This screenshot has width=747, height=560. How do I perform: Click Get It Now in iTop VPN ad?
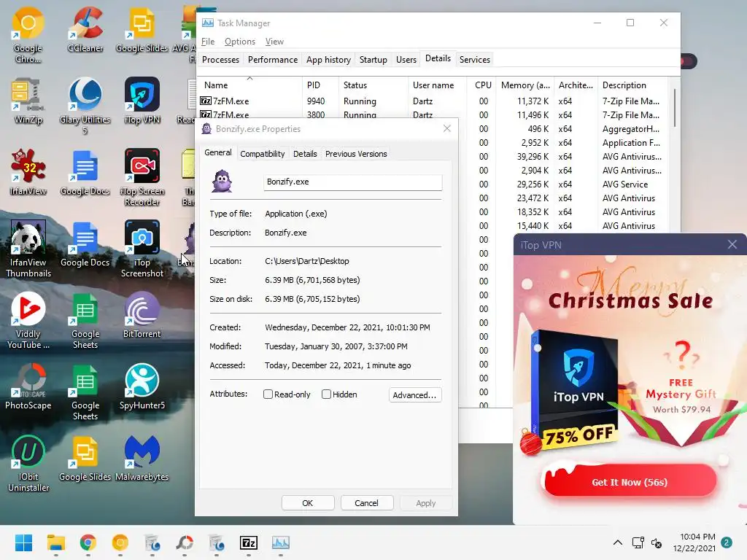630,482
